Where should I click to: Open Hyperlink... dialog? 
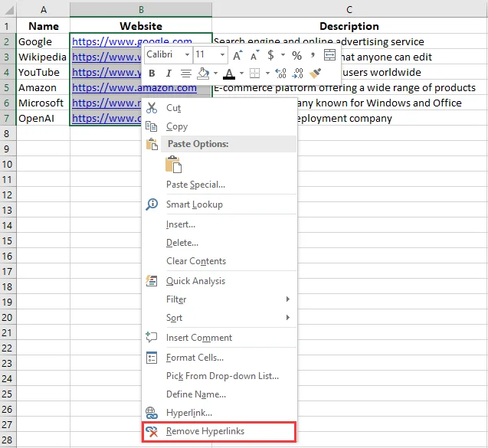tap(219, 413)
